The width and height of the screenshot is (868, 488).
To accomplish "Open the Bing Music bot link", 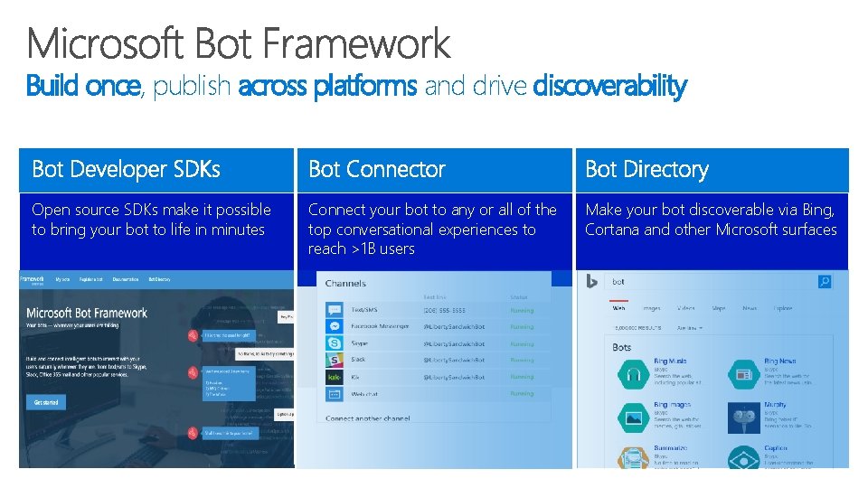I will tap(670, 361).
